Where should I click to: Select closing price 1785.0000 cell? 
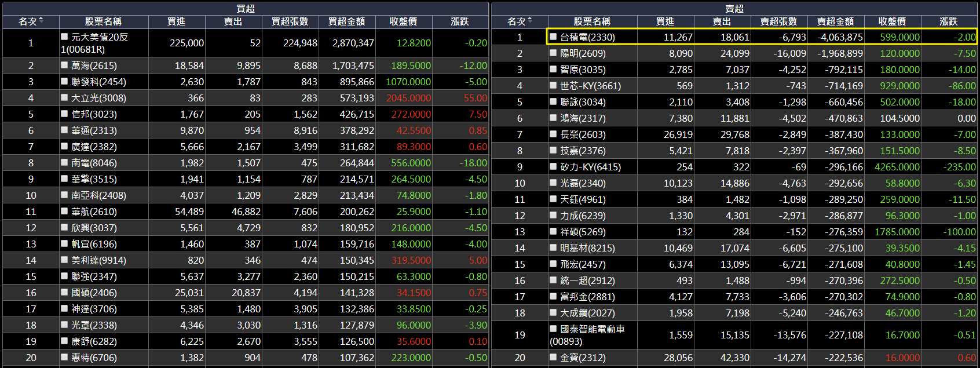893,231
